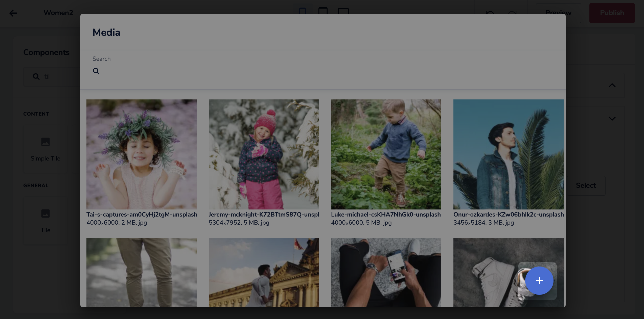Click the Tai-s-captures-am0CyHj2tgM-unsplash filename

click(x=142, y=215)
